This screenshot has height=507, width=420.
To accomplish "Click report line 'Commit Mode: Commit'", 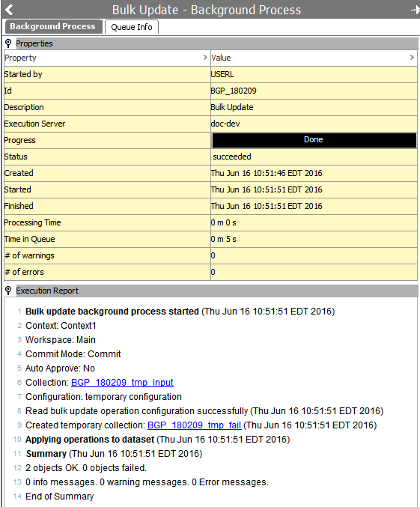I will (73, 354).
